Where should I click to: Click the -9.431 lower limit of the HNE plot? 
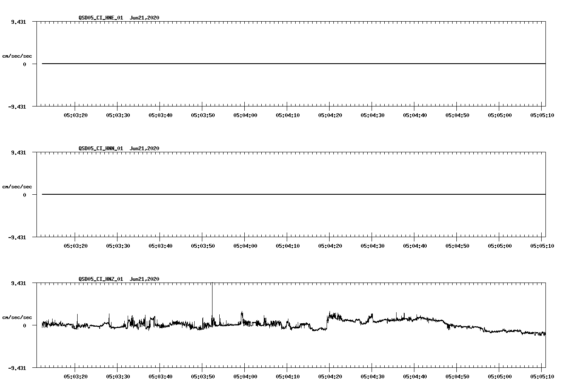pyautogui.click(x=17, y=107)
